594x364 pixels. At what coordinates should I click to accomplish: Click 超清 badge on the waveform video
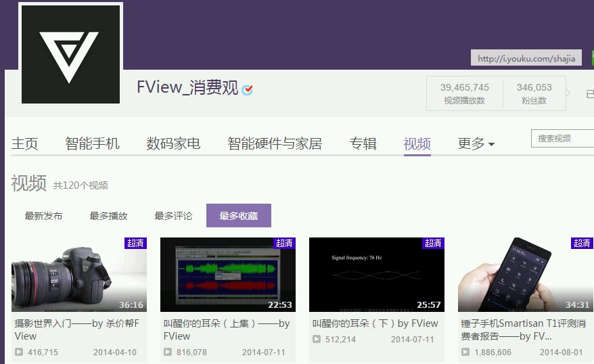click(284, 243)
